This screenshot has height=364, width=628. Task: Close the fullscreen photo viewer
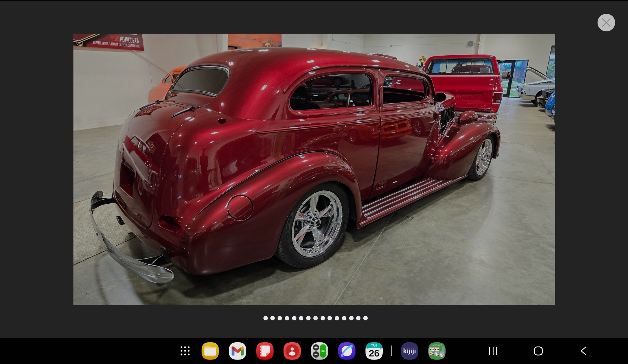tap(606, 23)
